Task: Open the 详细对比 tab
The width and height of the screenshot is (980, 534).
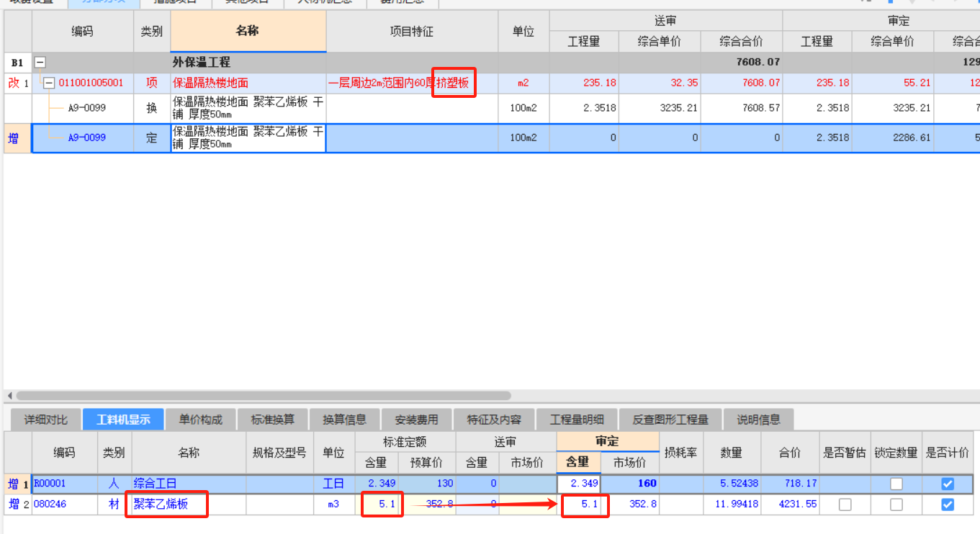Action: (x=45, y=420)
